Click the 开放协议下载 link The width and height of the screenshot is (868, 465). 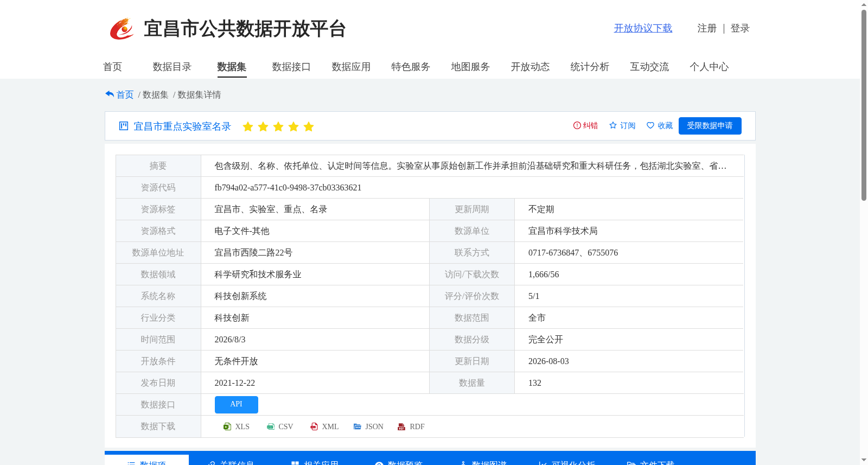point(643,28)
